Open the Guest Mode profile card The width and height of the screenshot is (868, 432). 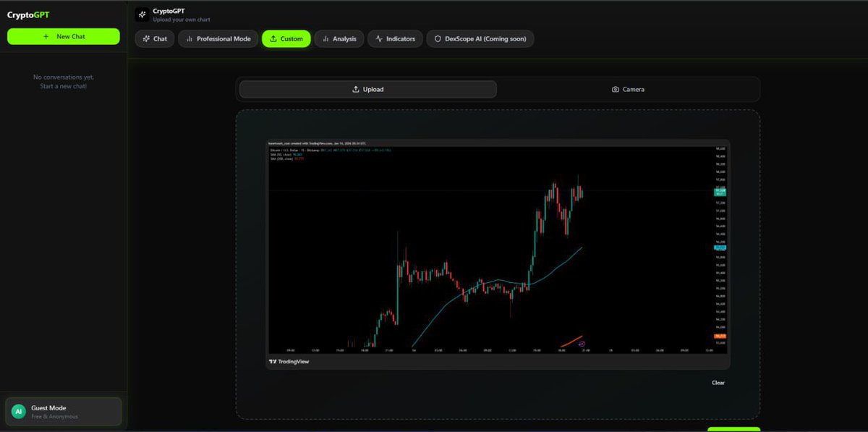point(64,411)
